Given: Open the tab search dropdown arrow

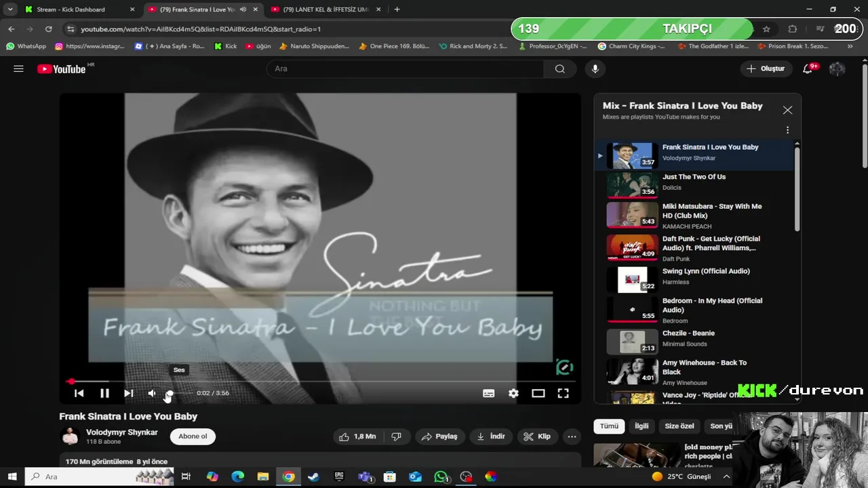Looking at the screenshot, I should click(x=10, y=9).
